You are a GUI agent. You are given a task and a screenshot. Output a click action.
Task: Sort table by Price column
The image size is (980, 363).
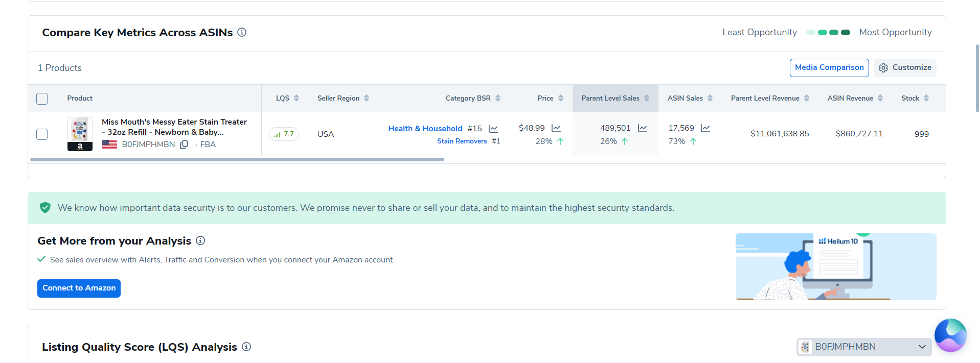click(561, 98)
